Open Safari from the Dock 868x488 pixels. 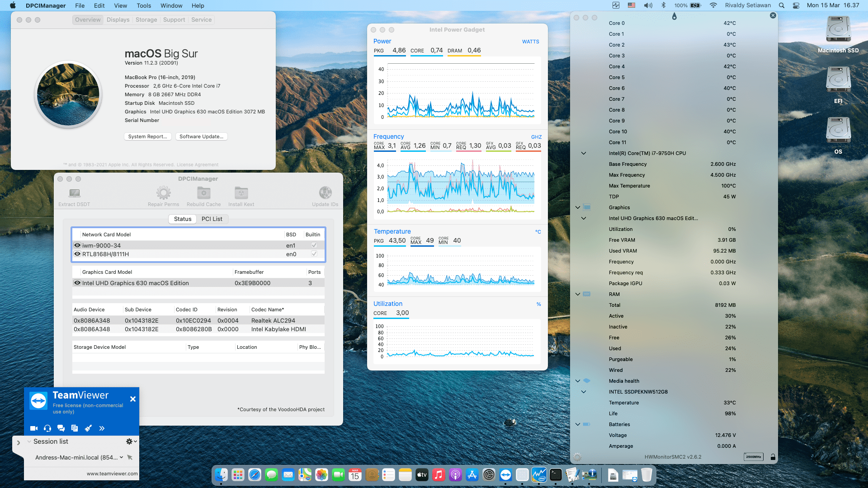pos(255,475)
